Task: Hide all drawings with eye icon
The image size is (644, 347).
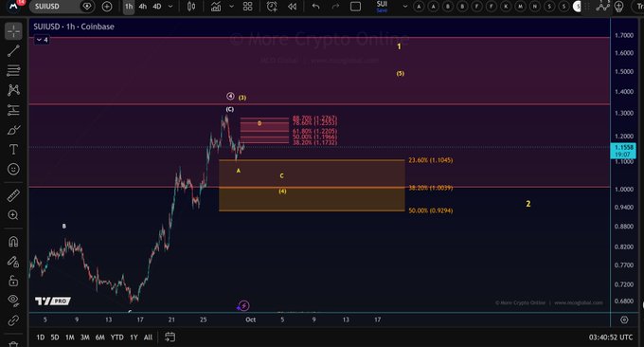Action: tap(13, 301)
